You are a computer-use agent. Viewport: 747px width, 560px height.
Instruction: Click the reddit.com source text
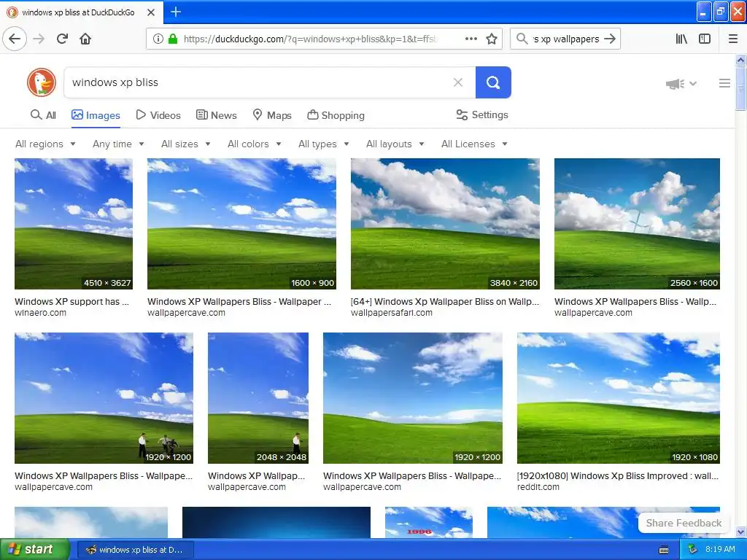tap(538, 487)
